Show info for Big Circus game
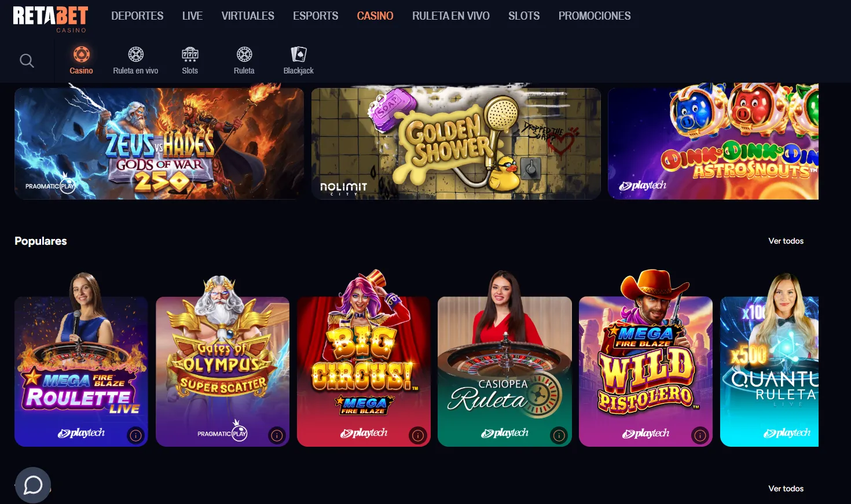Image resolution: width=851 pixels, height=504 pixels. pyautogui.click(x=418, y=435)
